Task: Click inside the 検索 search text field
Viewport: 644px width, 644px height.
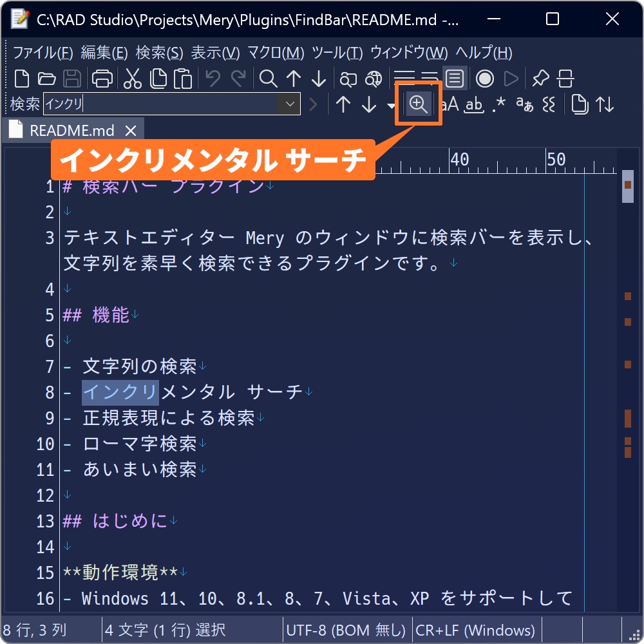Action: coord(160,104)
